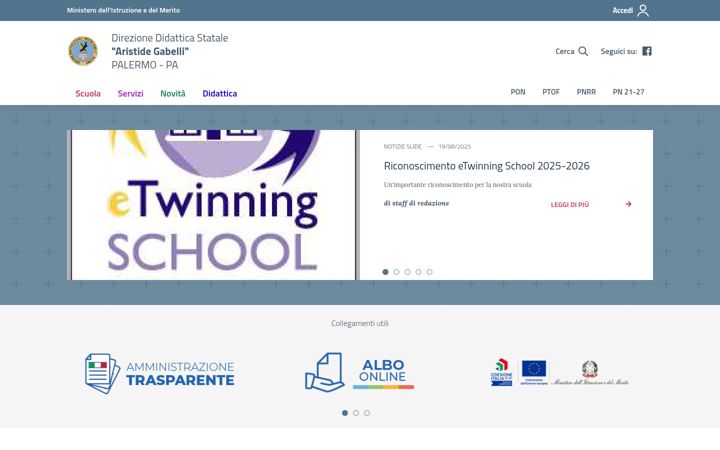Click the school crest logo
This screenshot has height=450, width=720.
(83, 51)
